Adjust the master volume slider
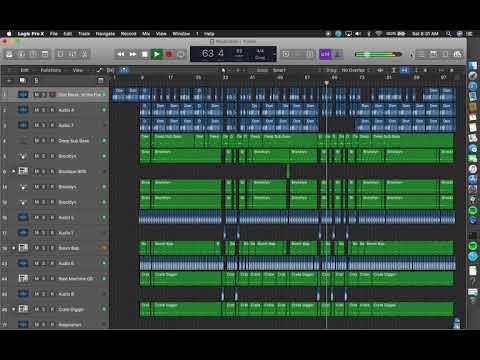Viewport: 480px width, 360px height. (378, 54)
